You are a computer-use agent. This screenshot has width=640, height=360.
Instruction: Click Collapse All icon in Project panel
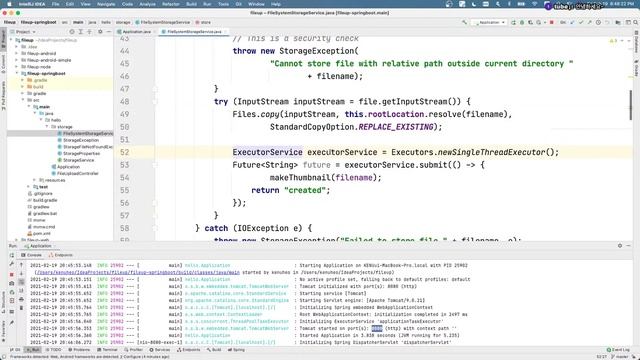pyautogui.click(x=89, y=31)
